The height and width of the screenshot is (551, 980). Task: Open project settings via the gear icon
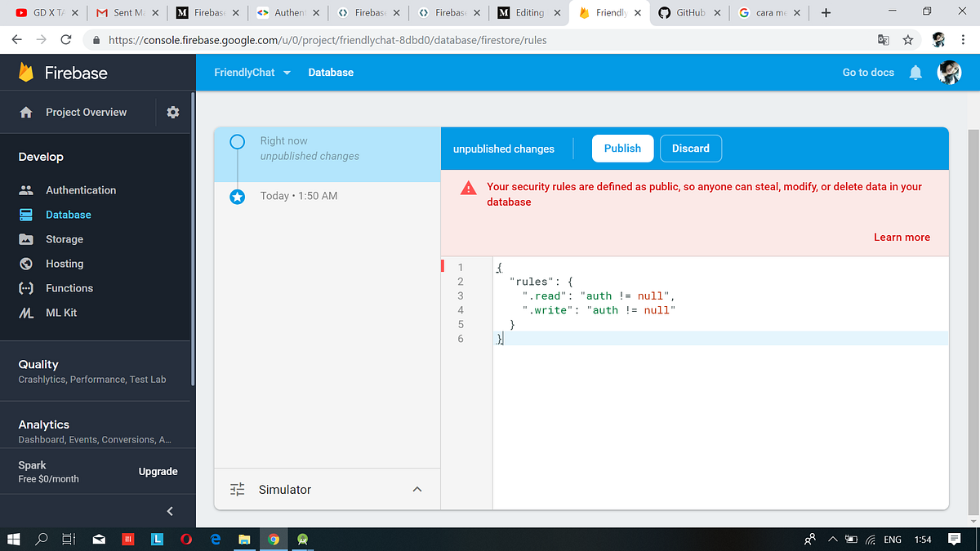[x=171, y=113]
